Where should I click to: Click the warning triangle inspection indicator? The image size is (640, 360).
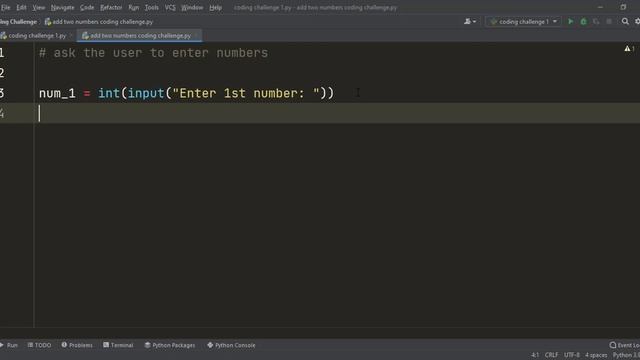[627, 49]
